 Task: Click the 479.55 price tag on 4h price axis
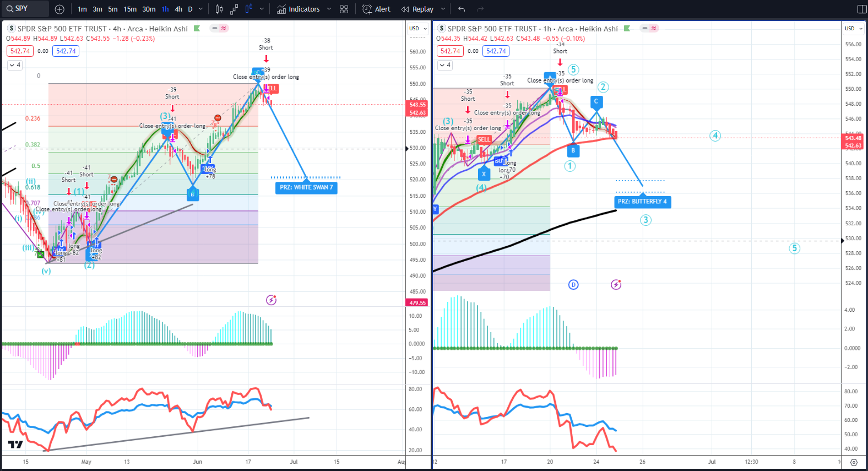tap(417, 302)
